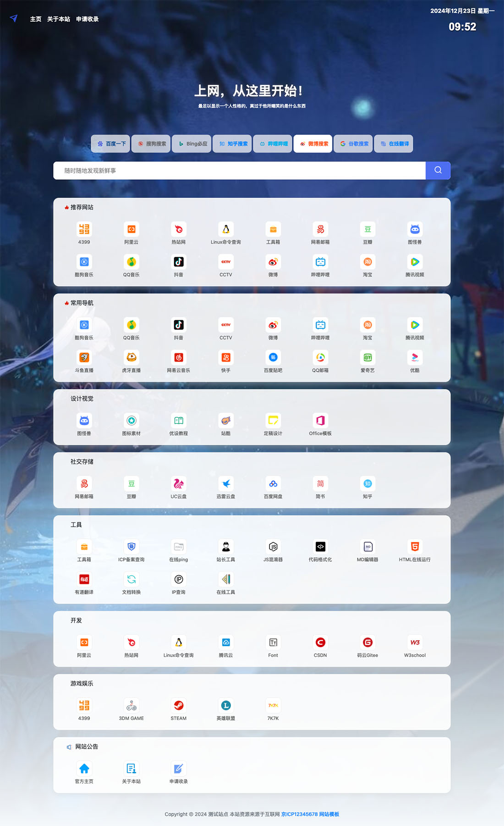Click the STEAM icon
Screen dimensions: 504x826
(x=179, y=705)
